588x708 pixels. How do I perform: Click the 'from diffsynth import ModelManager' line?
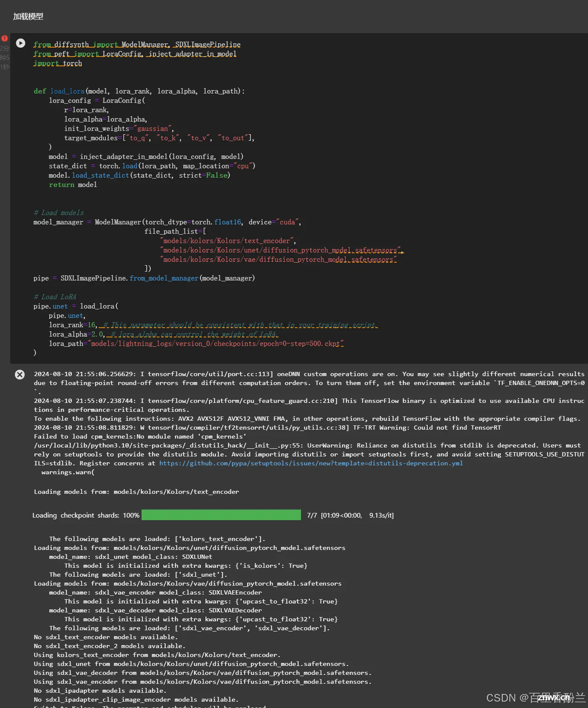coord(137,45)
